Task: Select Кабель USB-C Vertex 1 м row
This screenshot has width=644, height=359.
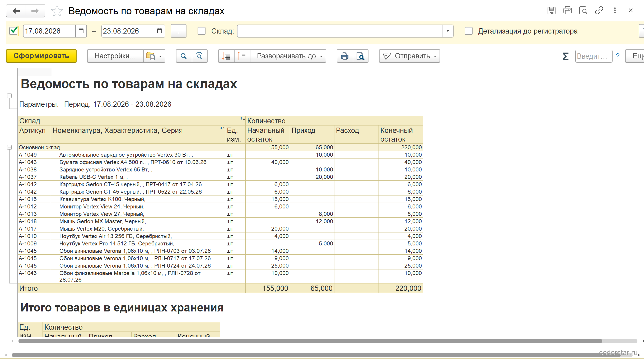Action: (x=220, y=177)
